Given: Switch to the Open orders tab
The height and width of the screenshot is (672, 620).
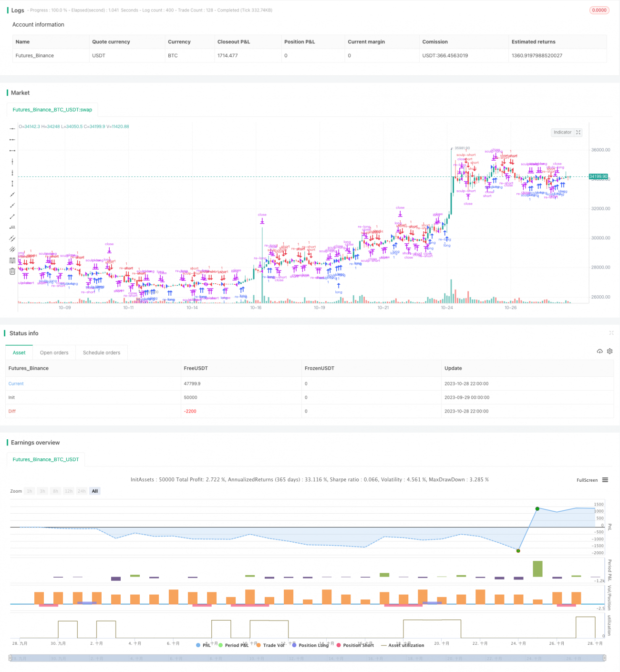Looking at the screenshot, I should click(x=54, y=352).
